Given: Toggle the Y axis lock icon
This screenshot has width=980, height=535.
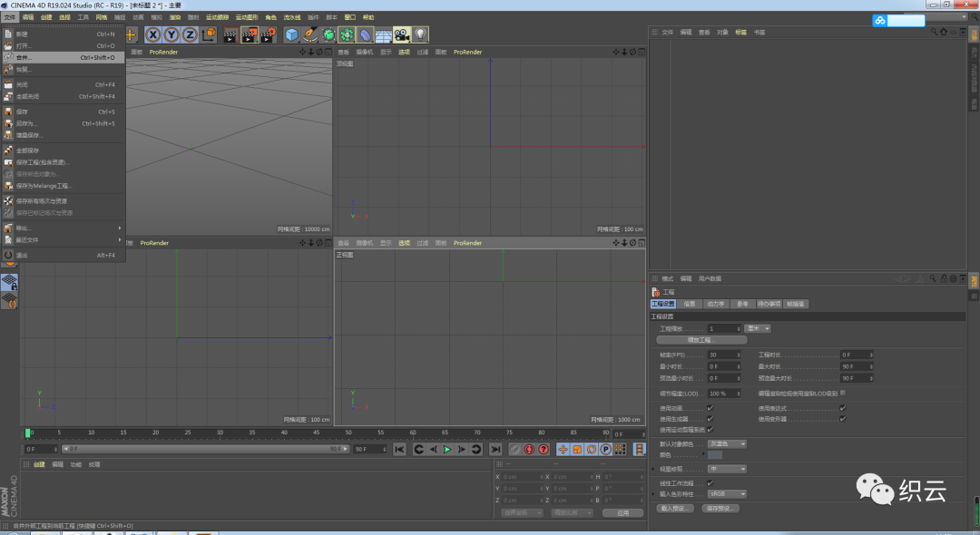Looking at the screenshot, I should click(x=171, y=35).
